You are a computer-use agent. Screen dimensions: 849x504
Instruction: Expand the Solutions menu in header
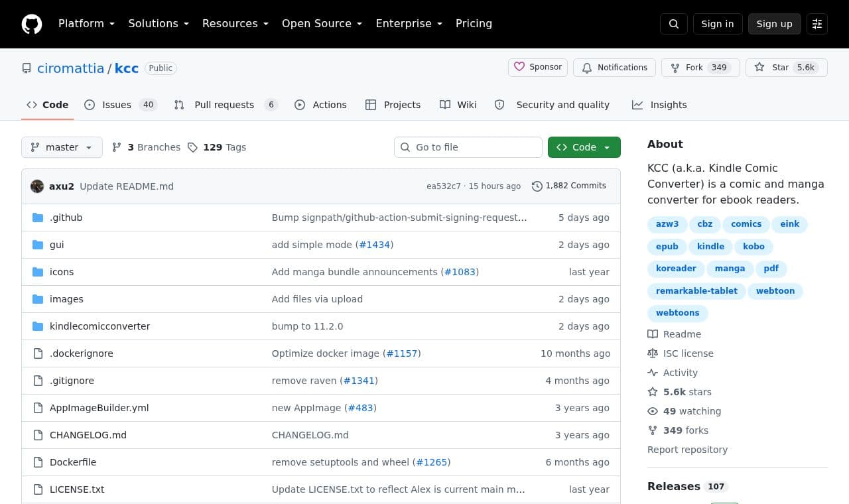[x=159, y=23]
